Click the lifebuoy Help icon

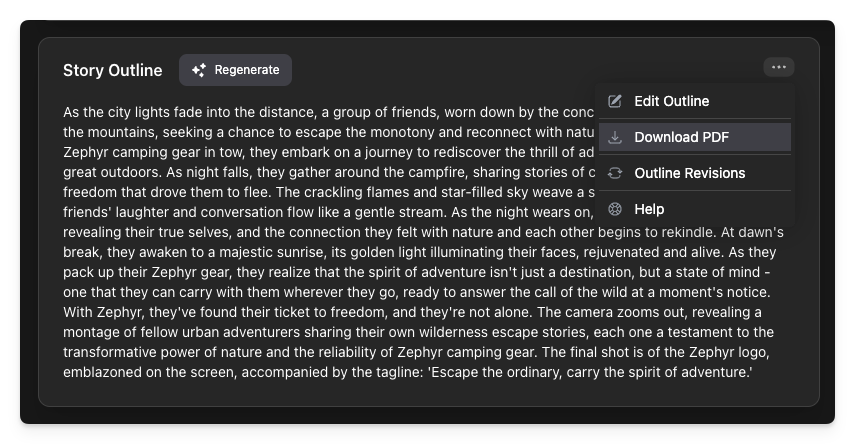(x=615, y=209)
